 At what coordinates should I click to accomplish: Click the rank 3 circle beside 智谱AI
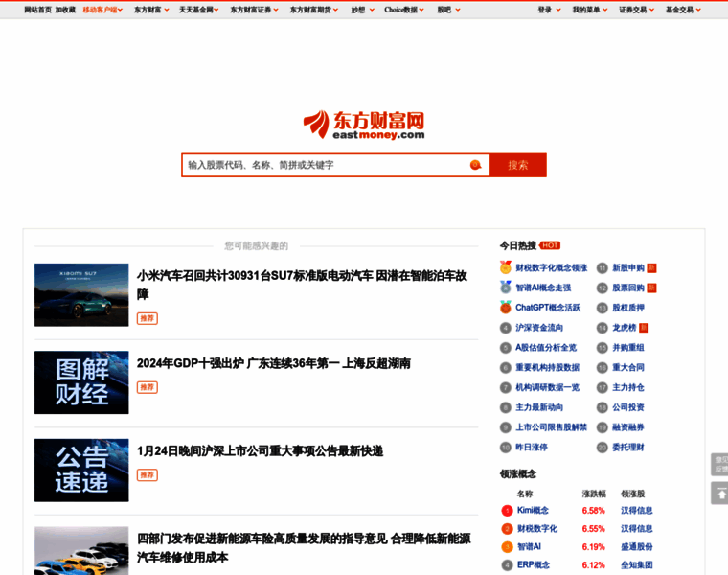(507, 547)
